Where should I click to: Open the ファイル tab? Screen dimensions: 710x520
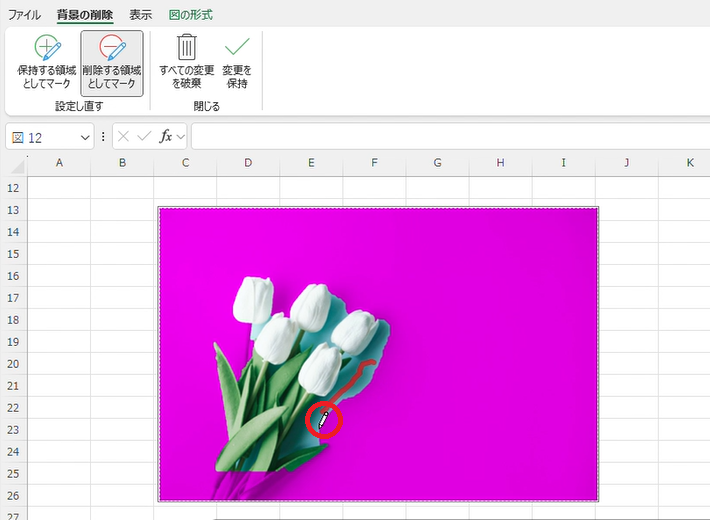pyautogui.click(x=24, y=15)
